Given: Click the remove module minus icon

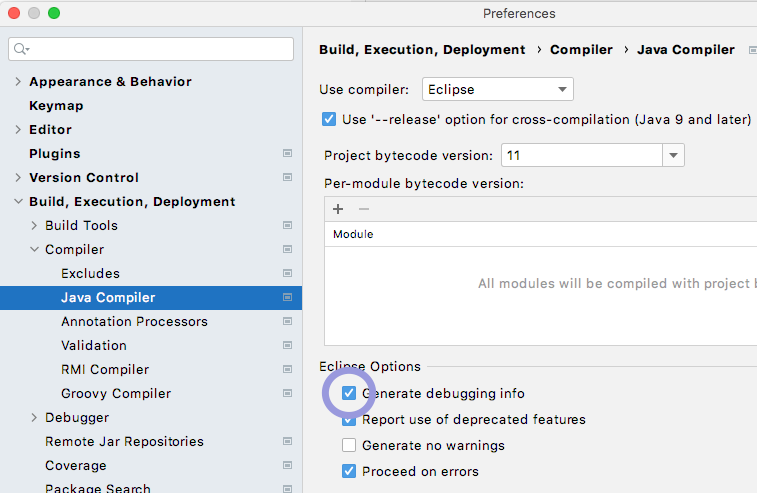Looking at the screenshot, I should (363, 209).
